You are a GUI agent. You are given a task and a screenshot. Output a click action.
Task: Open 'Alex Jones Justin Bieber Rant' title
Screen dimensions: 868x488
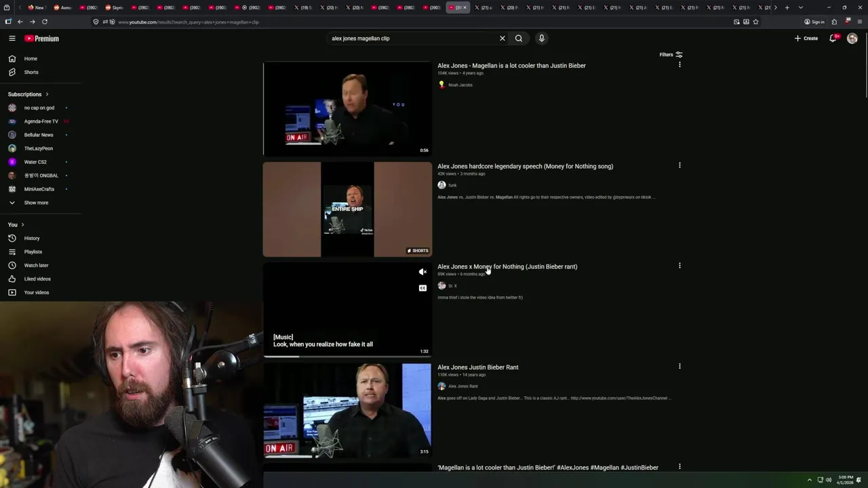pos(478,367)
